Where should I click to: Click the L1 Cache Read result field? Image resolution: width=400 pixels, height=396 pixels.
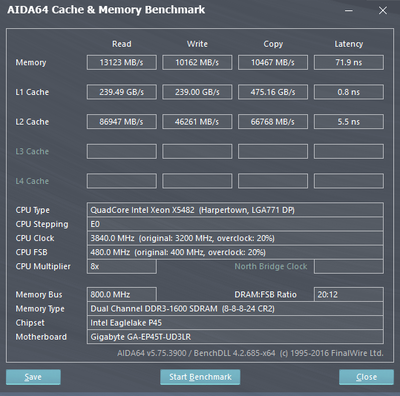122,92
